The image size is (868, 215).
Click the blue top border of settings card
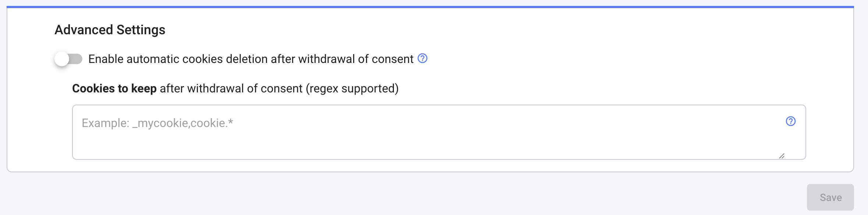point(430,7)
